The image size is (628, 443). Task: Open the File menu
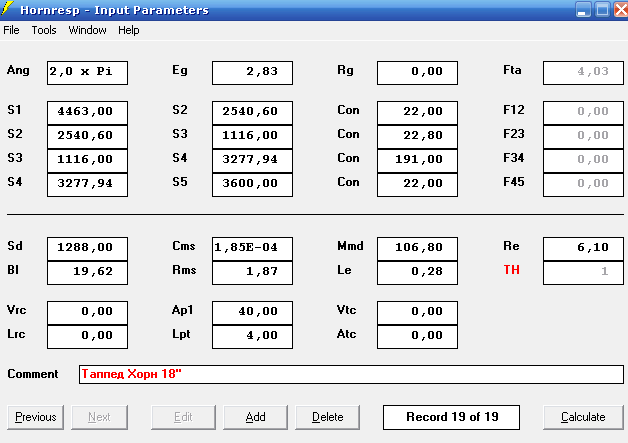[x=11, y=30]
